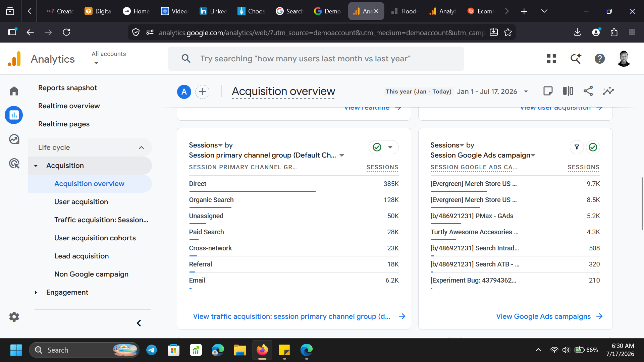Expand the Engagement tree group
Screen dimensions: 644x362
36,292
